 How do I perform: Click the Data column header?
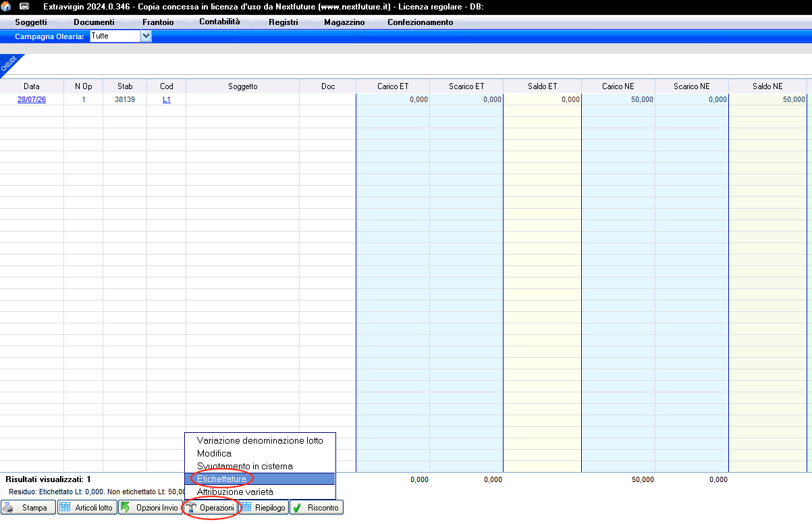pyautogui.click(x=32, y=86)
